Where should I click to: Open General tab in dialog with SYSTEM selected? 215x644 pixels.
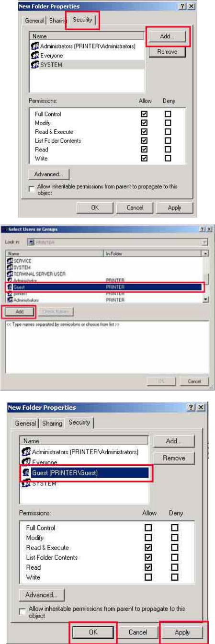(36, 21)
